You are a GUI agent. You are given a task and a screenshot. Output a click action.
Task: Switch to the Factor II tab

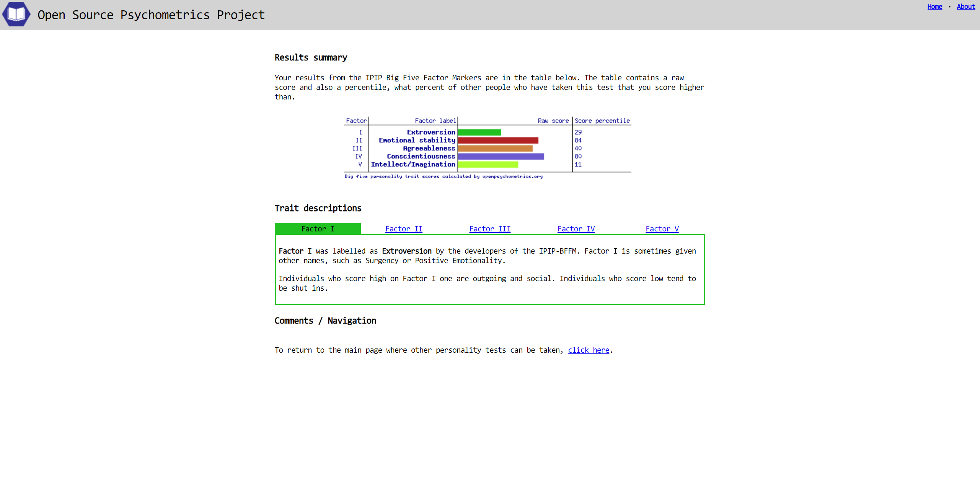click(x=403, y=229)
